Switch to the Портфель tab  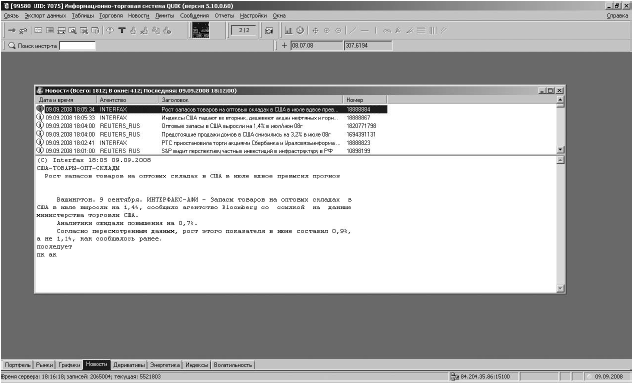coord(17,365)
